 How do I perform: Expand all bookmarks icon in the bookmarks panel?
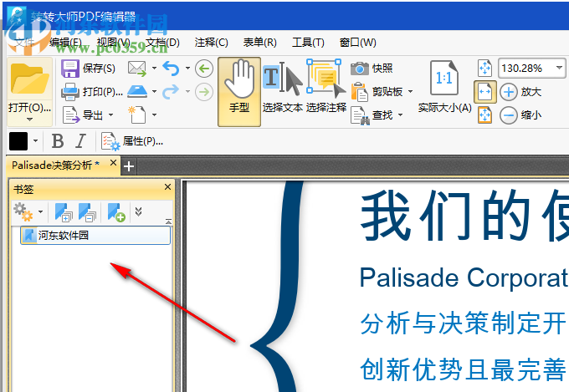[64, 212]
